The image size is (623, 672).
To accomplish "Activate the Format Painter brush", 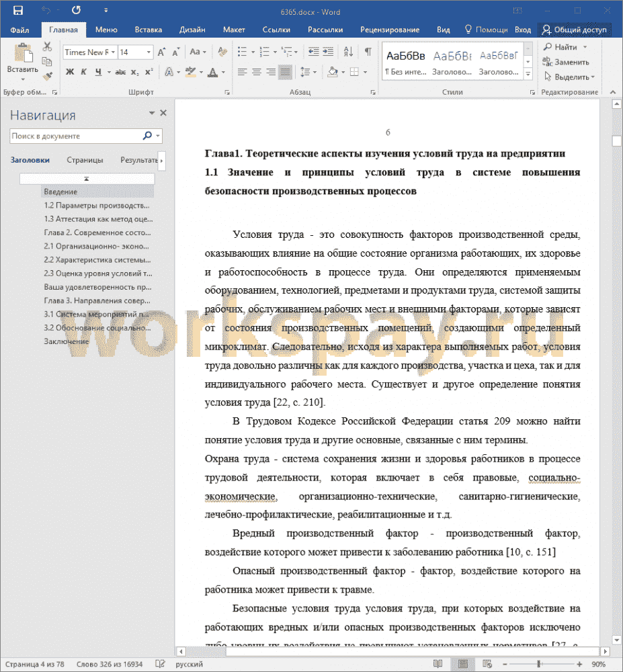I will click(47, 77).
